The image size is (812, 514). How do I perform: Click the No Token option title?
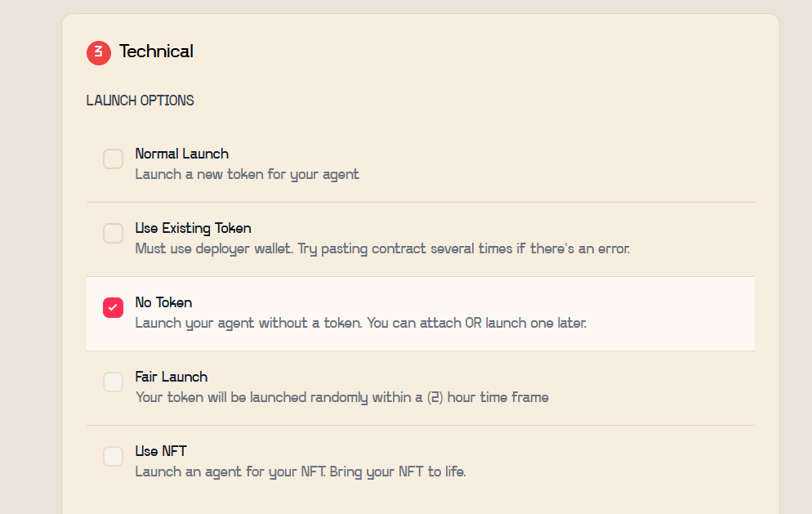tap(163, 302)
